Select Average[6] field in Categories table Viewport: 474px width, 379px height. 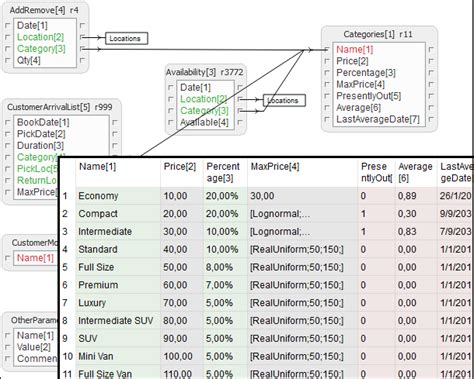coord(358,108)
